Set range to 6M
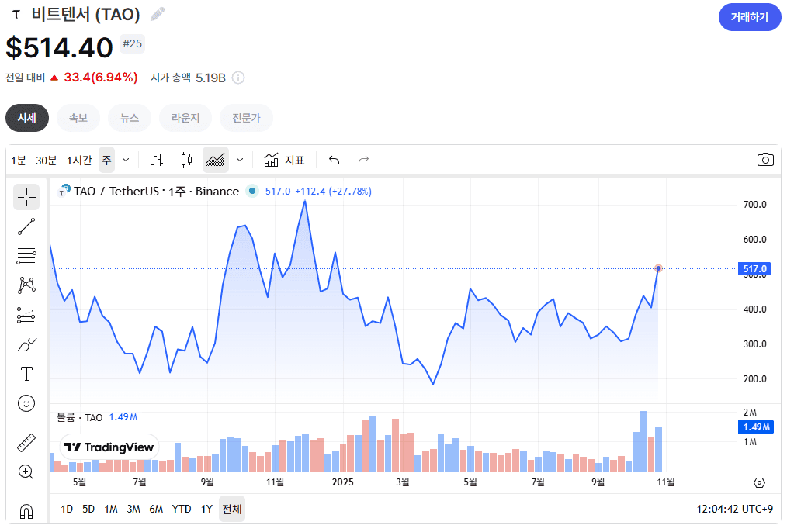Image resolution: width=787 pixels, height=532 pixels. pyautogui.click(x=156, y=509)
